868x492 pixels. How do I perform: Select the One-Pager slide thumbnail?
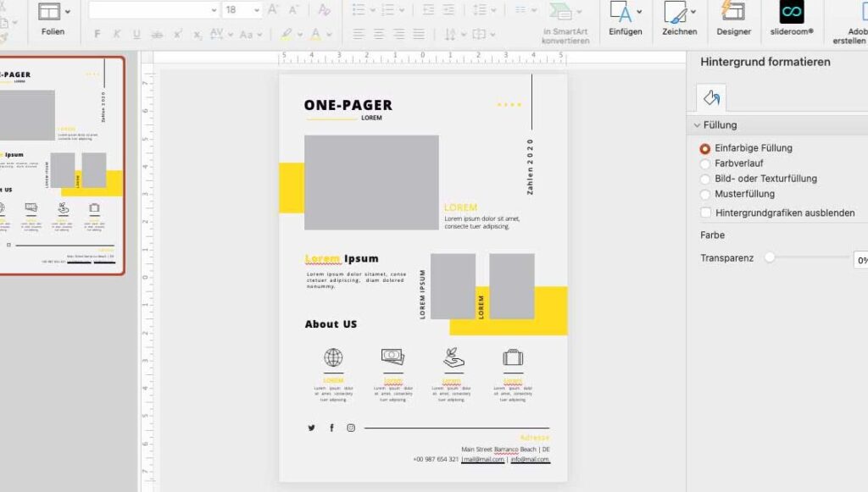(59, 166)
